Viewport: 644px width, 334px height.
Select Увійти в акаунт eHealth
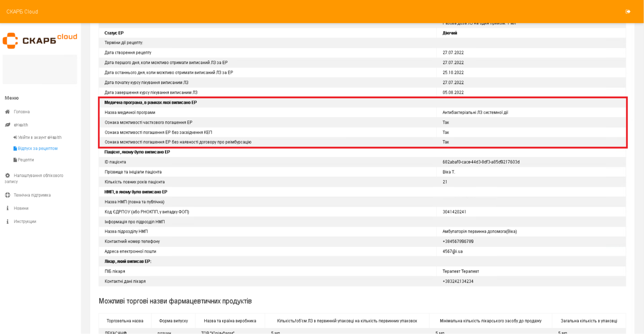(x=40, y=137)
